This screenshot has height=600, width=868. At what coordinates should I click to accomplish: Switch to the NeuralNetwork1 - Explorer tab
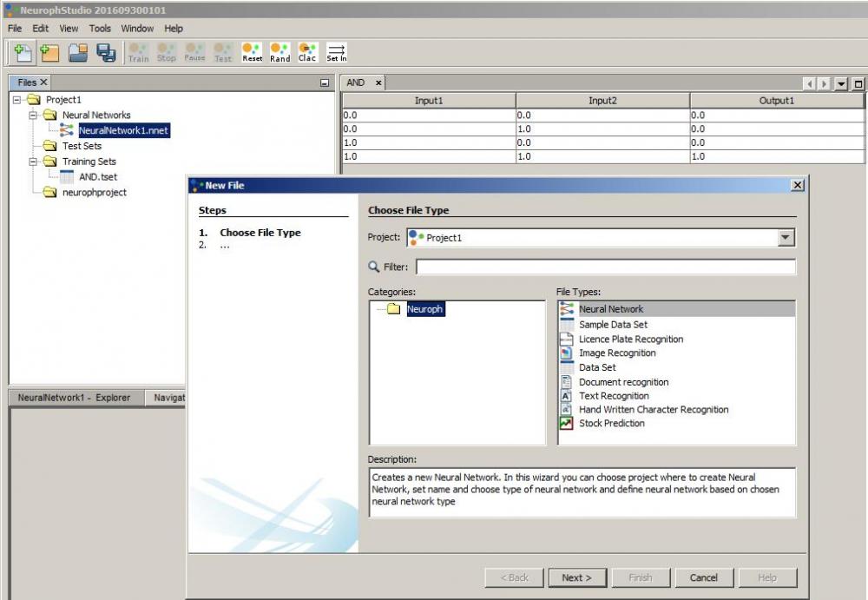75,398
